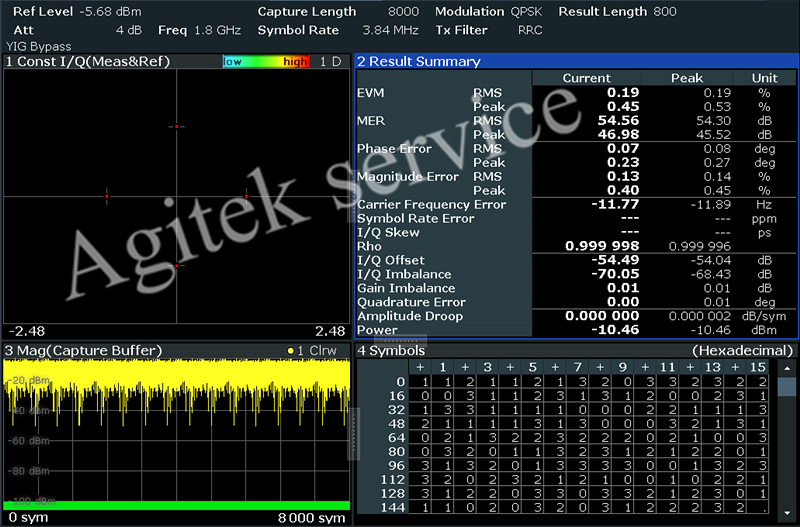Select the Symbol Rate Error row label
Image resolution: width=800 pixels, height=527 pixels.
pos(415,218)
